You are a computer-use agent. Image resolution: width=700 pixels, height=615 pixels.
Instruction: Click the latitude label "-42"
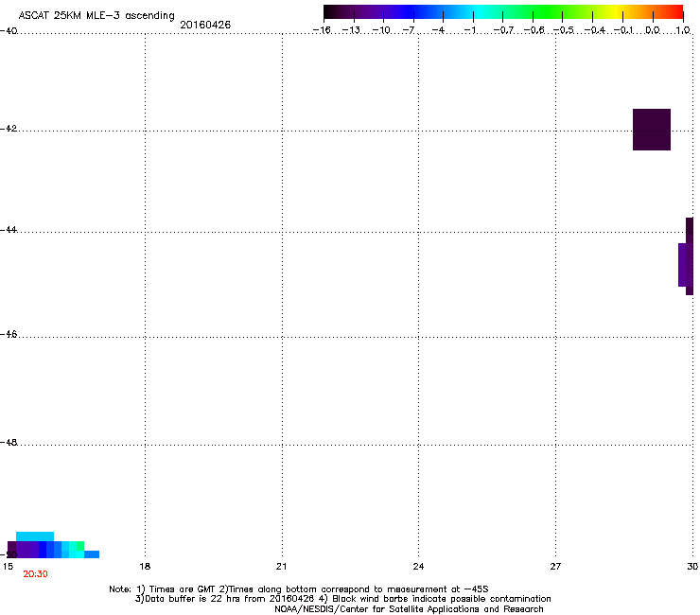tap(9, 128)
